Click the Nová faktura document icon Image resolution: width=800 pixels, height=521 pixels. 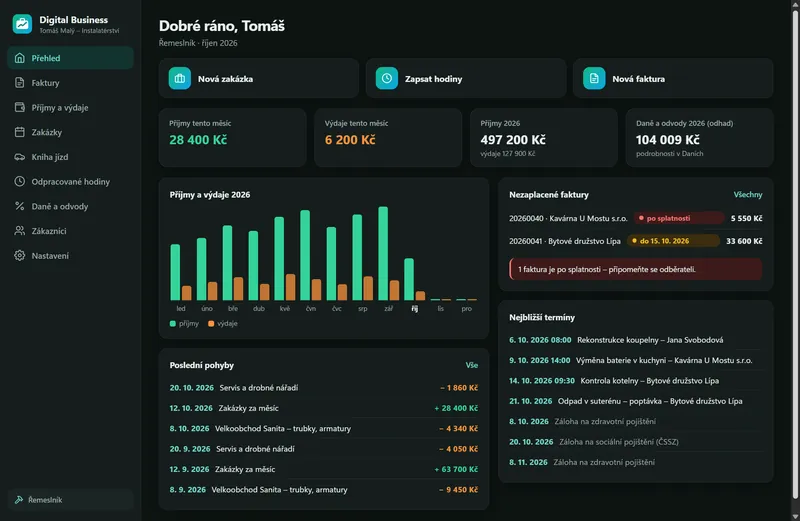coord(594,79)
